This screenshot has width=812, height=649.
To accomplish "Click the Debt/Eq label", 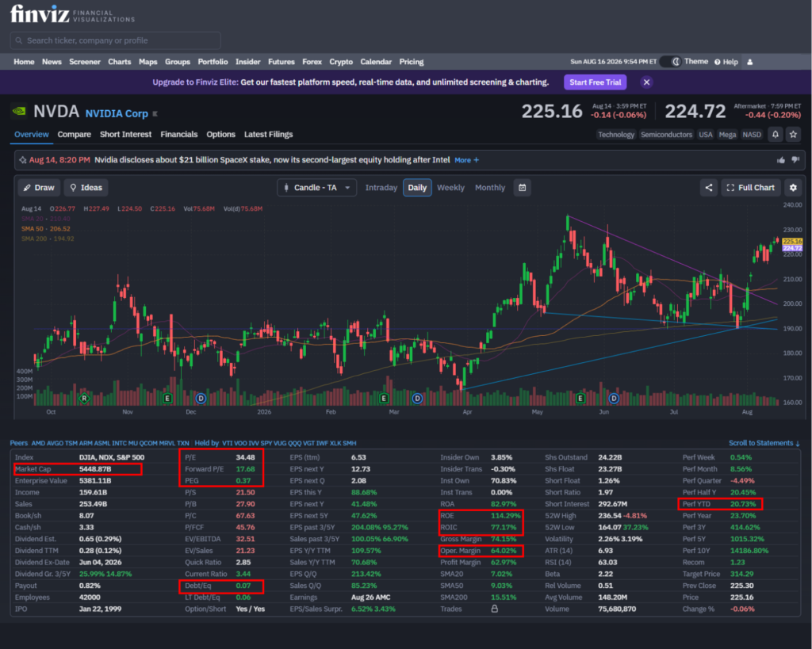I will click(197, 586).
